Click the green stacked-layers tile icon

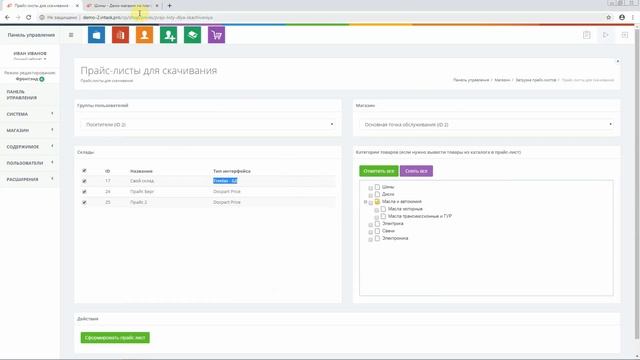pyautogui.click(x=192, y=35)
